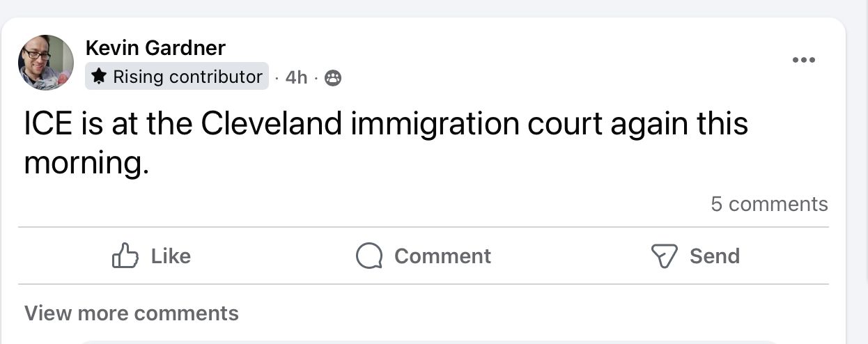Click the audience group icon beside 4h
868x344 pixels.
(x=334, y=78)
